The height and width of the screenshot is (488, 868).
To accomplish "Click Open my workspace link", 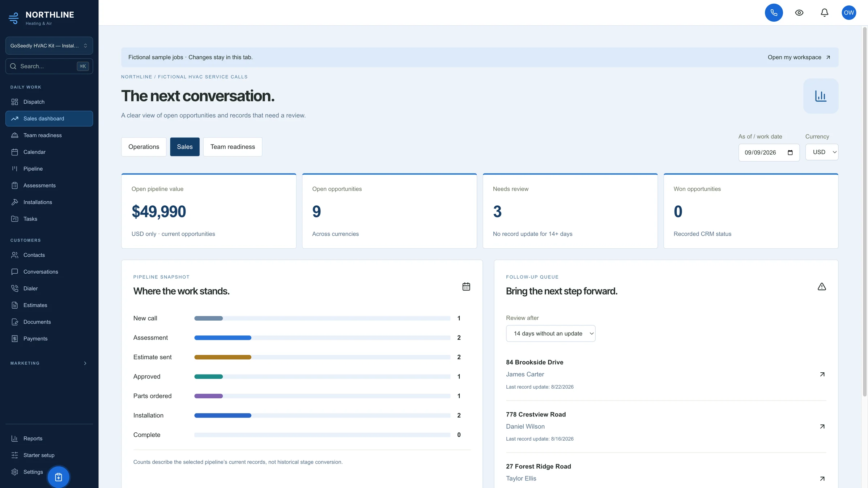I will [799, 57].
